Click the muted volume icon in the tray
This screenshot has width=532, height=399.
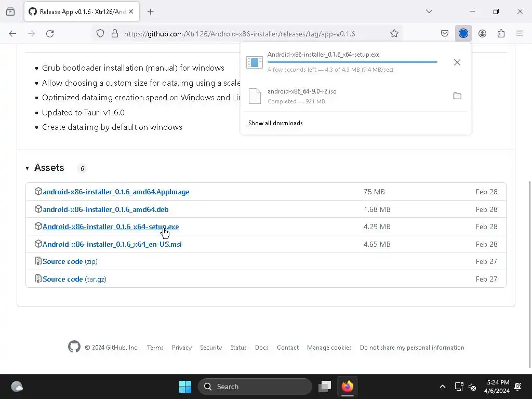pos(472,387)
